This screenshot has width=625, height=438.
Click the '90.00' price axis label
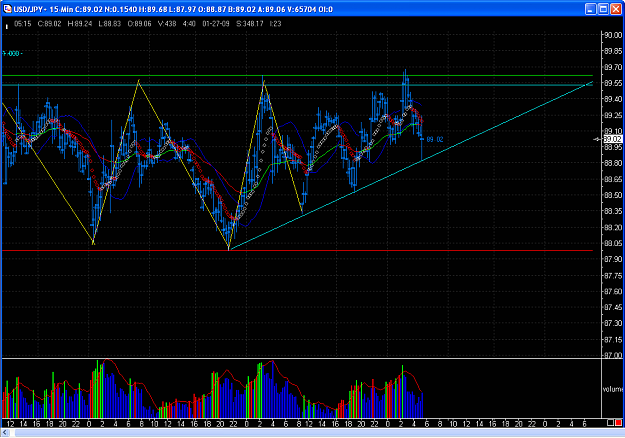pos(613,35)
